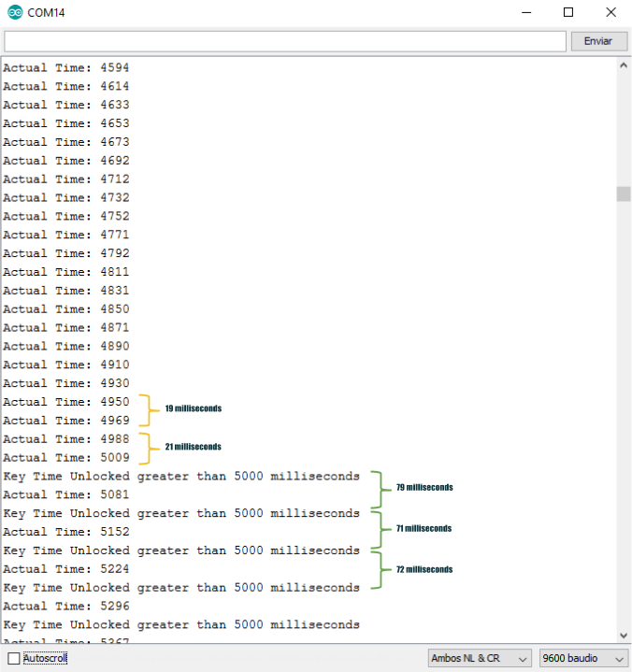Click the Enviar send button
The image size is (632, 672).
click(598, 41)
